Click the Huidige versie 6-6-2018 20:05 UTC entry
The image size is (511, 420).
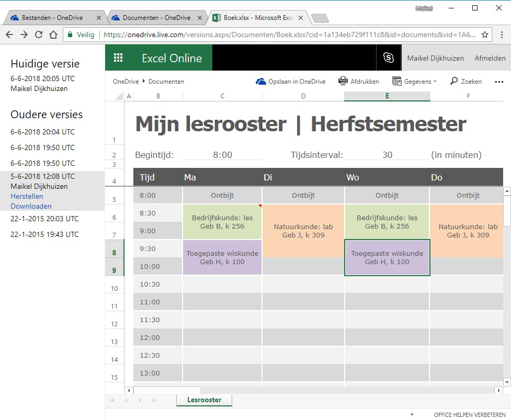(42, 78)
